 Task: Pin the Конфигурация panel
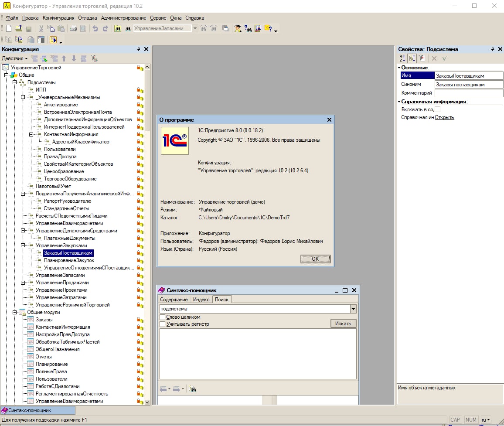[x=139, y=49]
